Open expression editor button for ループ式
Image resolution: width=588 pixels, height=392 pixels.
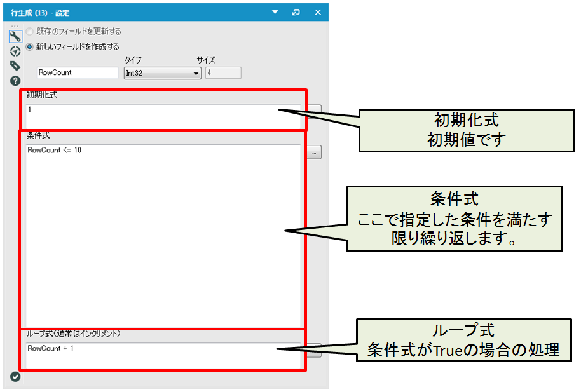click(315, 351)
